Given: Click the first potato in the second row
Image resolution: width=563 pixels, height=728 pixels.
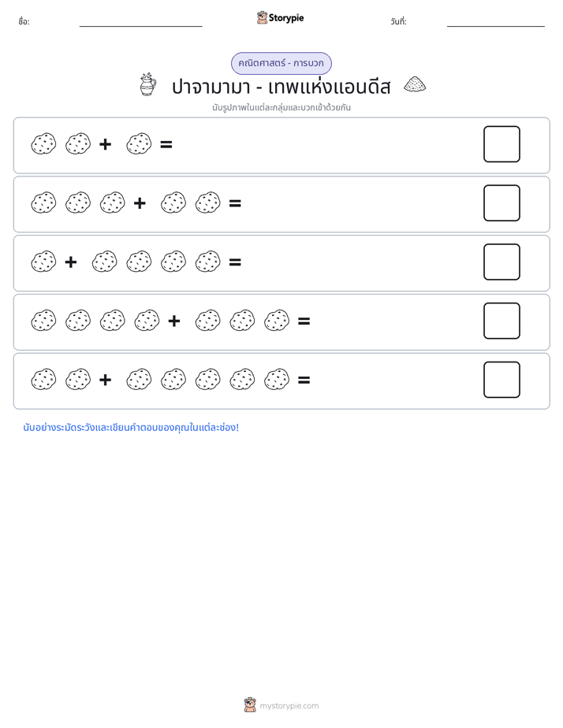Looking at the screenshot, I should click(x=43, y=203).
